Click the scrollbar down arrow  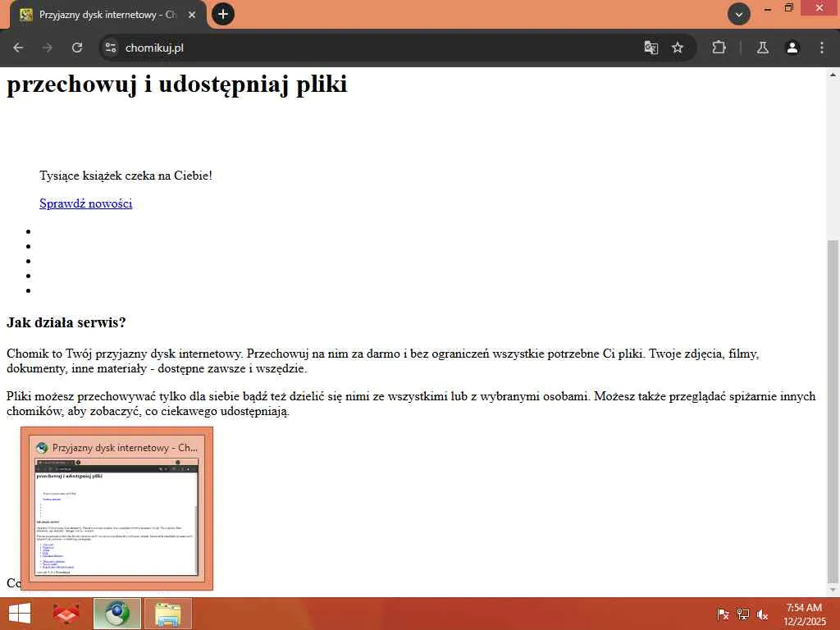pyautogui.click(x=833, y=590)
